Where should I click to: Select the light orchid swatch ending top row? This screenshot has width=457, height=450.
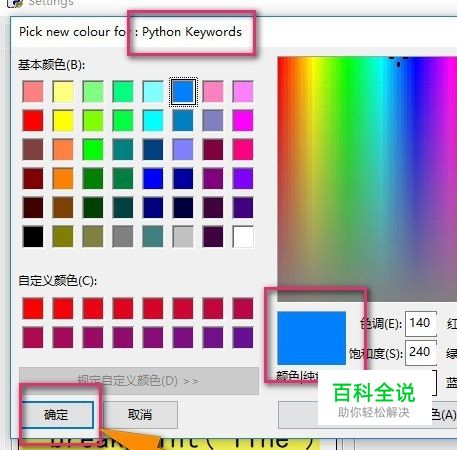coord(243,91)
